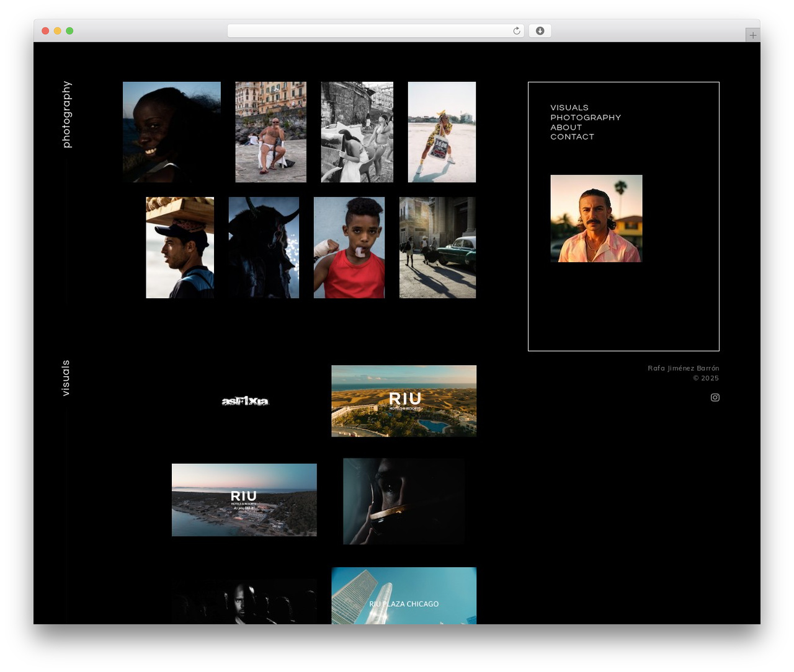This screenshot has width=794, height=672.
Task: Open the black-and-white beach photo
Action: (x=357, y=132)
